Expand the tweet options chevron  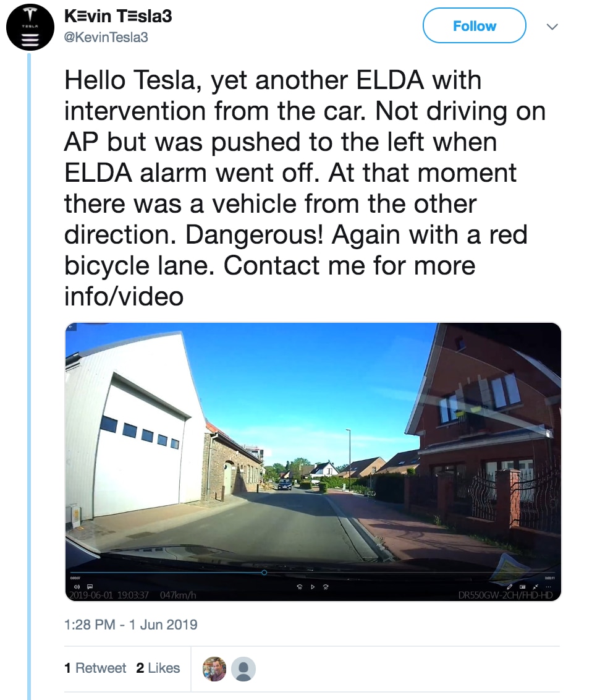pos(552,27)
